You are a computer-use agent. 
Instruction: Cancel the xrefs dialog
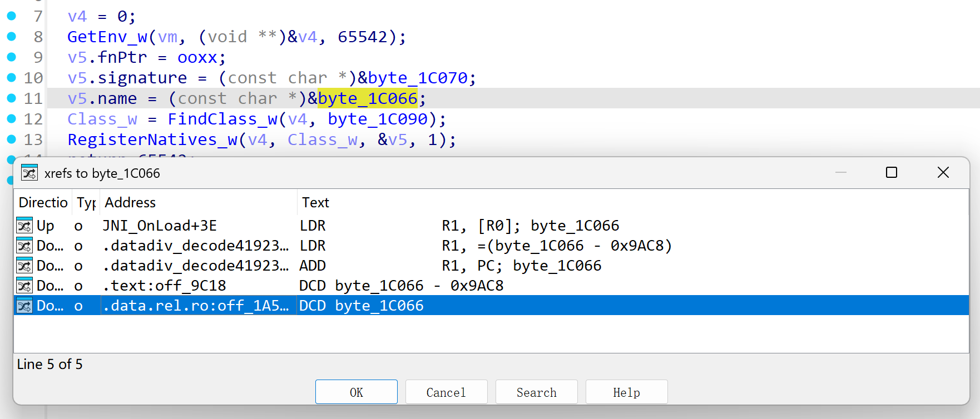446,392
